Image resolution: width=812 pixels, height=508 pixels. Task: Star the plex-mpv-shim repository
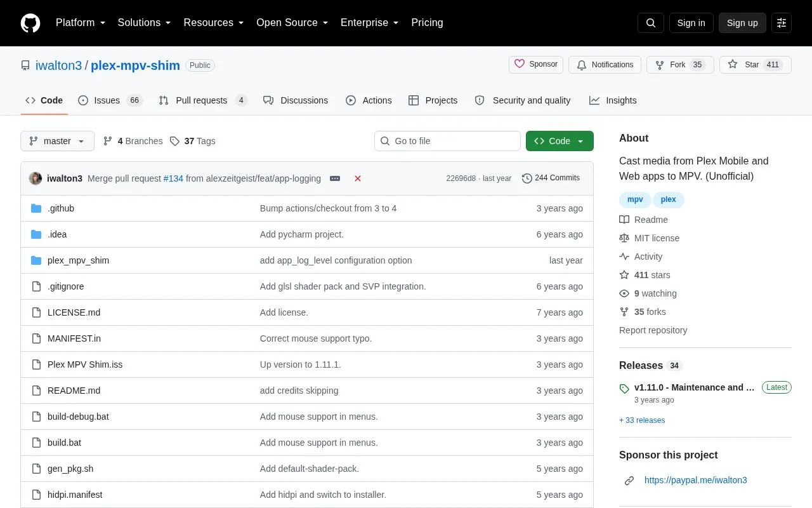tap(756, 65)
